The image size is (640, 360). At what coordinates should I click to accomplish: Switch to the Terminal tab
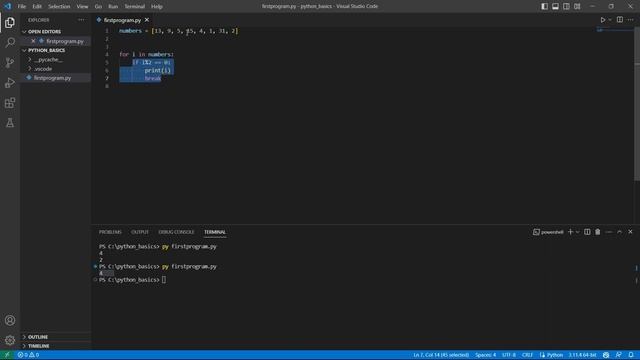[215, 232]
